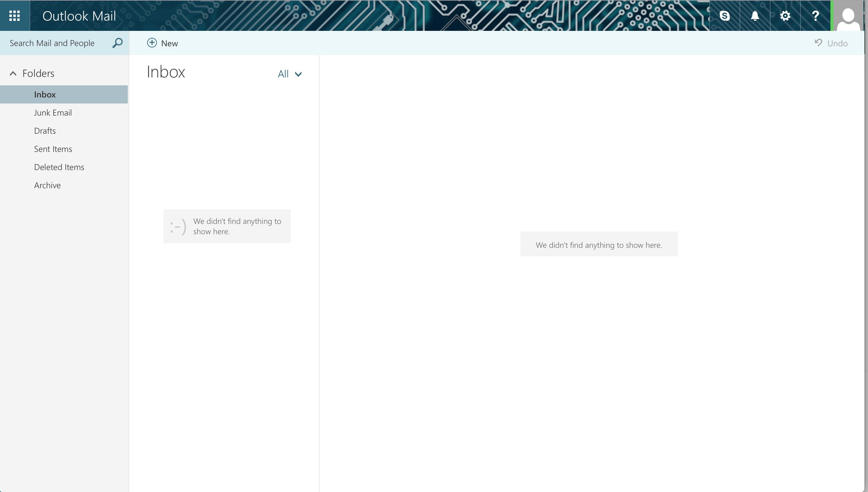This screenshot has height=492, width=868.
Task: Click the Inbox heading above message list
Action: pos(166,72)
